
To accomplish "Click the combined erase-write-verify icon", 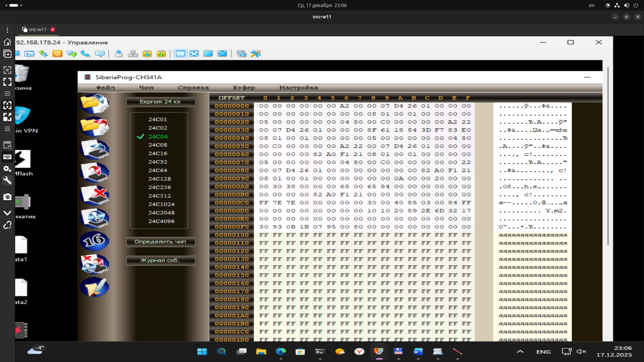I will click(x=94, y=264).
